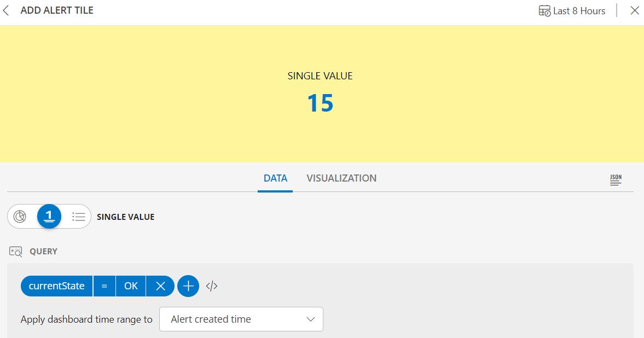
Task: Click the back arrow beside ADD ALERT TILE
Action: coord(6,10)
